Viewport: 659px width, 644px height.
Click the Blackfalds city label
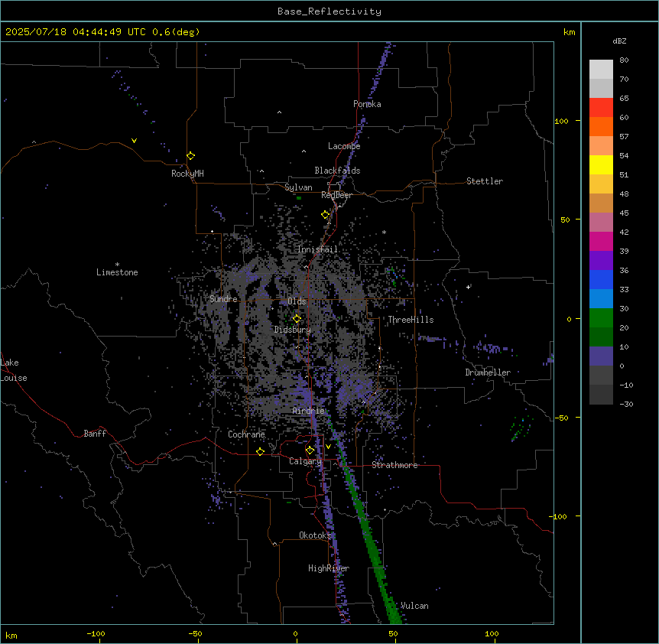pyautogui.click(x=337, y=171)
